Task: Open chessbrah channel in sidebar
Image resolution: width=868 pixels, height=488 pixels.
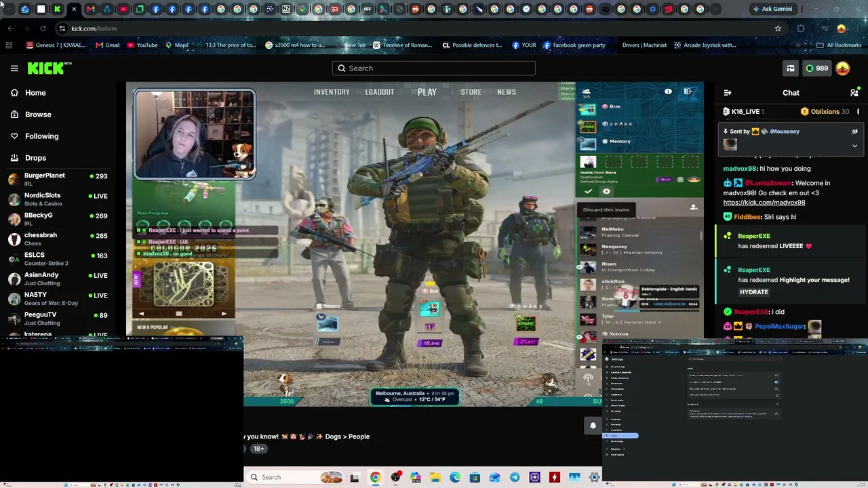Action: tap(58, 239)
